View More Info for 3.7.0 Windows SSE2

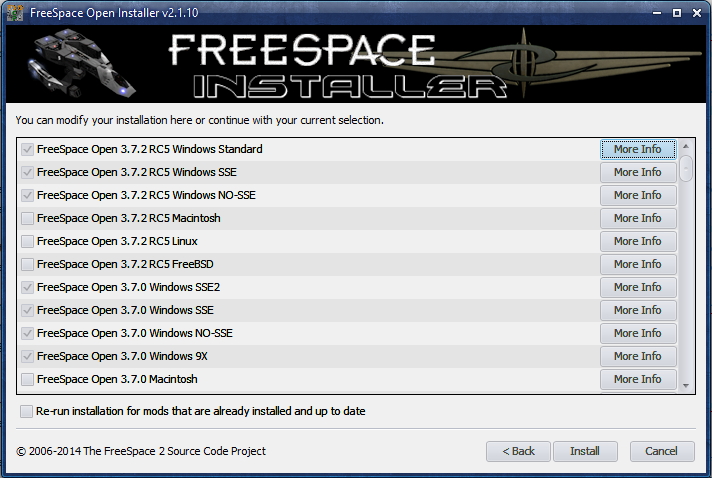637,287
